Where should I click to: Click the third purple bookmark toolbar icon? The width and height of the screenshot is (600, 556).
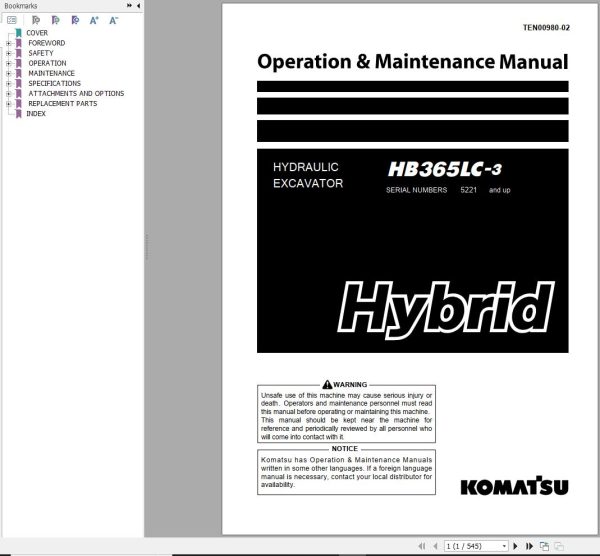(x=75, y=20)
